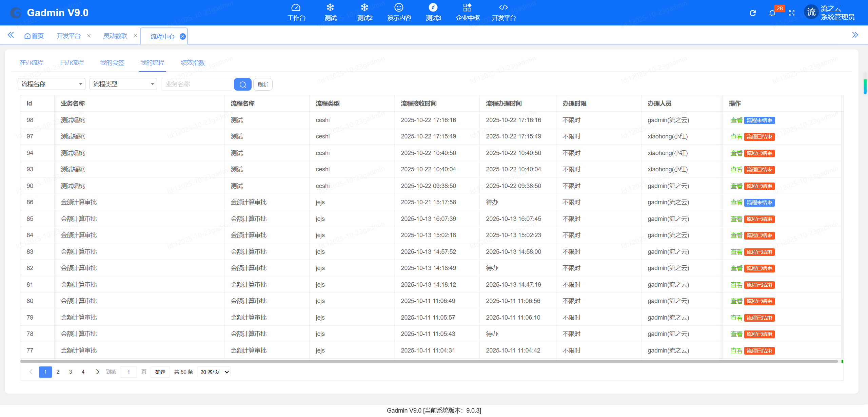Click the 刷新 button
Image resolution: width=868 pixels, height=417 pixels.
tap(263, 84)
